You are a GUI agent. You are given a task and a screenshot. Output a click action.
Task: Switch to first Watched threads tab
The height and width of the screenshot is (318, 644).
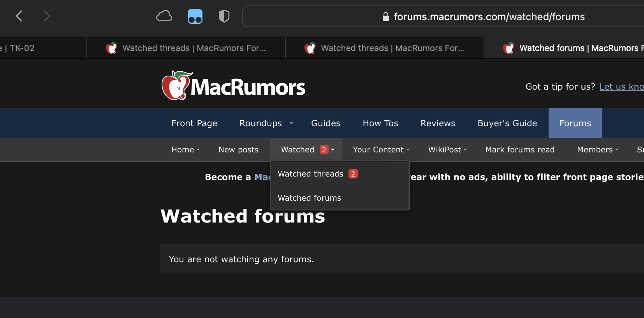pos(186,48)
